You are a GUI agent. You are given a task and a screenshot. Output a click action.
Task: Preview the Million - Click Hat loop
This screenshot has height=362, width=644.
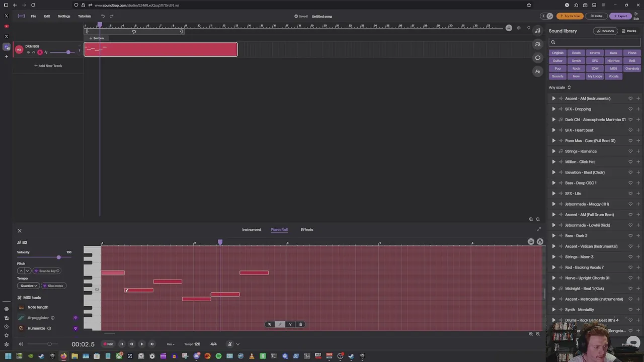coord(554,162)
